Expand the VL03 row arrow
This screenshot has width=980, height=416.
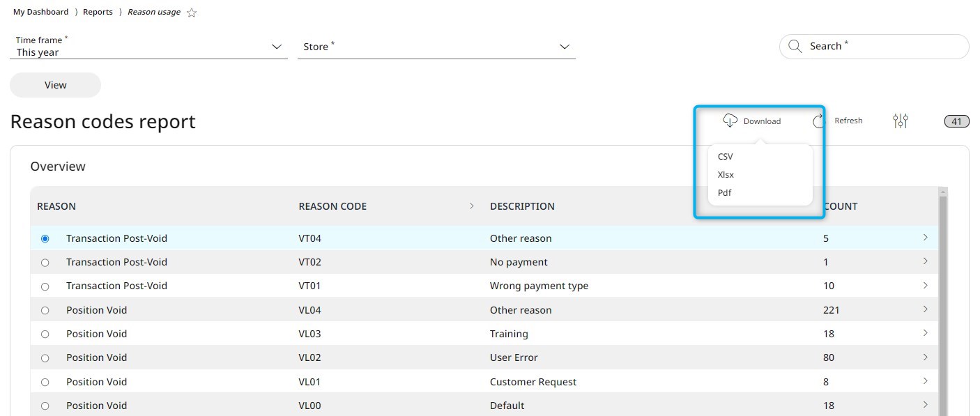pyautogui.click(x=926, y=333)
